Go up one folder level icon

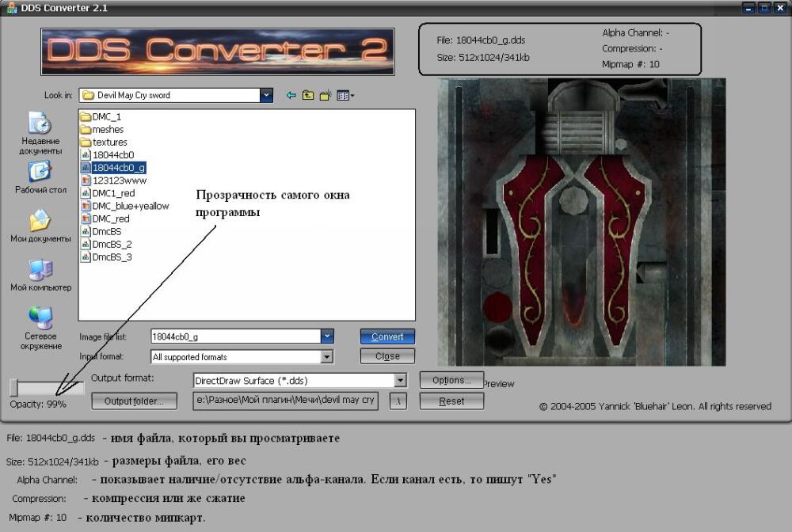[307, 95]
